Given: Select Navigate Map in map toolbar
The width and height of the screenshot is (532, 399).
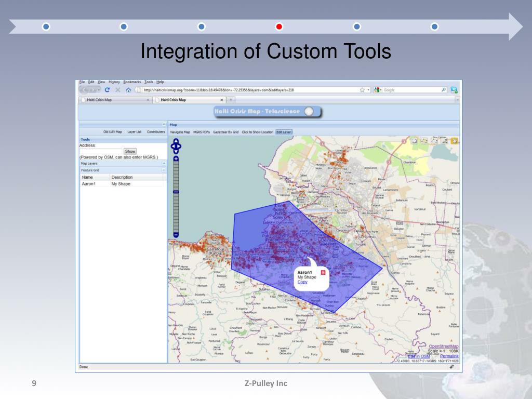Looking at the screenshot, I should (x=180, y=132).
